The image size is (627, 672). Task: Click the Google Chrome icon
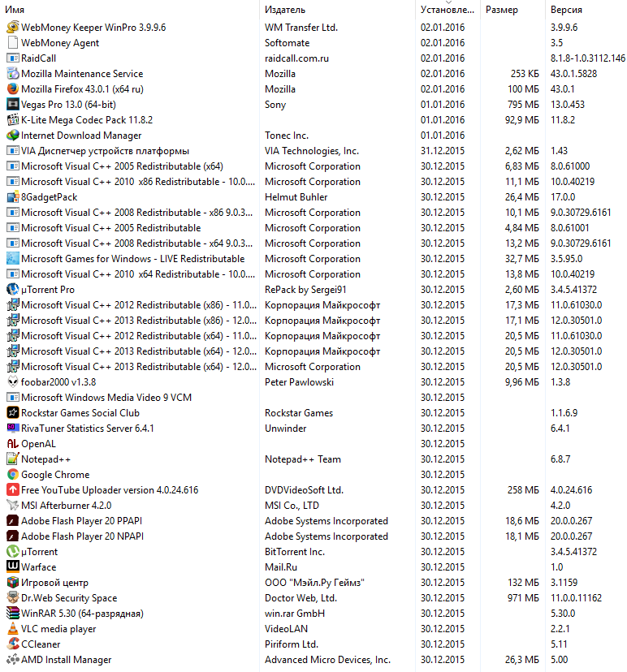tap(13, 475)
